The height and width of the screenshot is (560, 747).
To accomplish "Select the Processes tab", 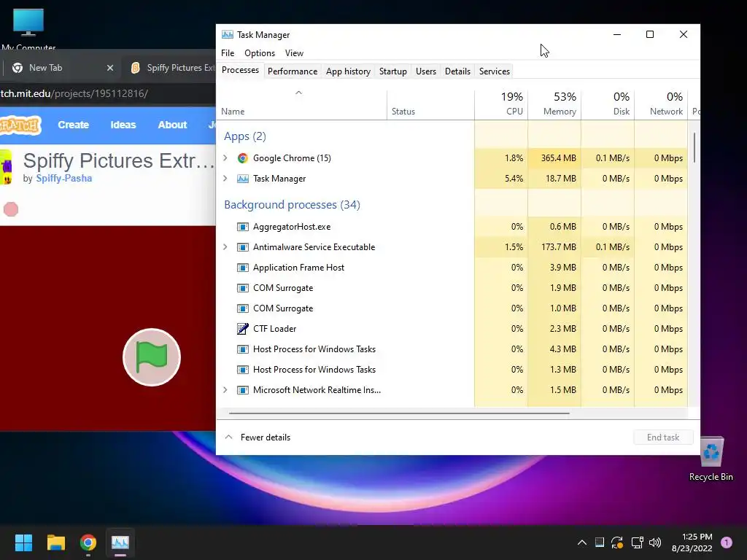I will 240,70.
